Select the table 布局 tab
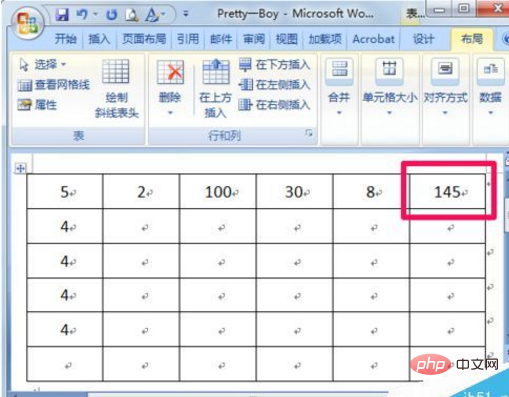509x397 pixels. pos(472,39)
